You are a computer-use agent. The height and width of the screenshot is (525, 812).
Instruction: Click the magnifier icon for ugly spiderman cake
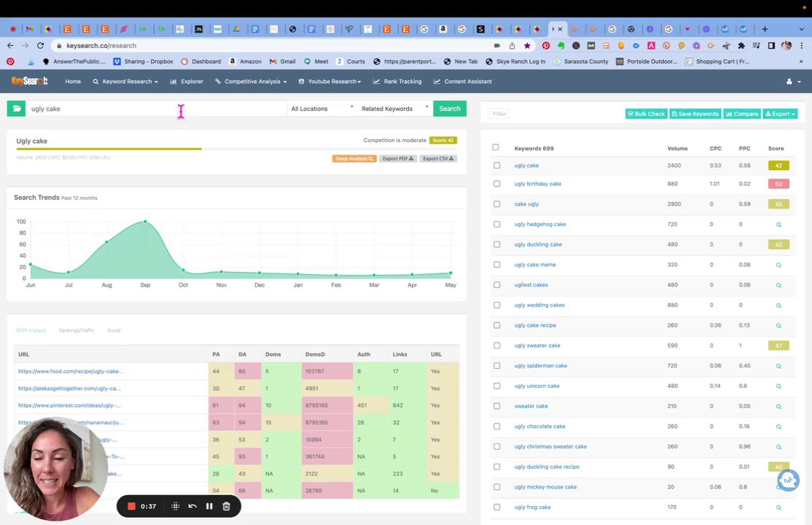pos(778,366)
